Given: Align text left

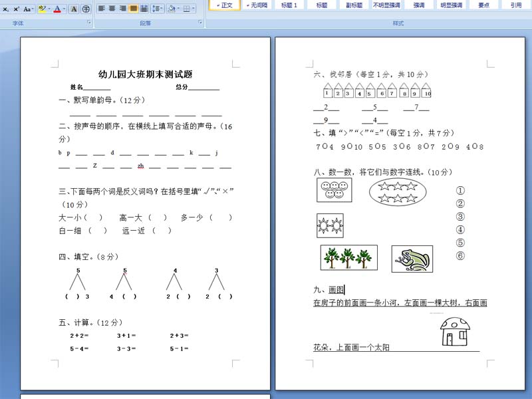Looking at the screenshot, I should (102, 9).
